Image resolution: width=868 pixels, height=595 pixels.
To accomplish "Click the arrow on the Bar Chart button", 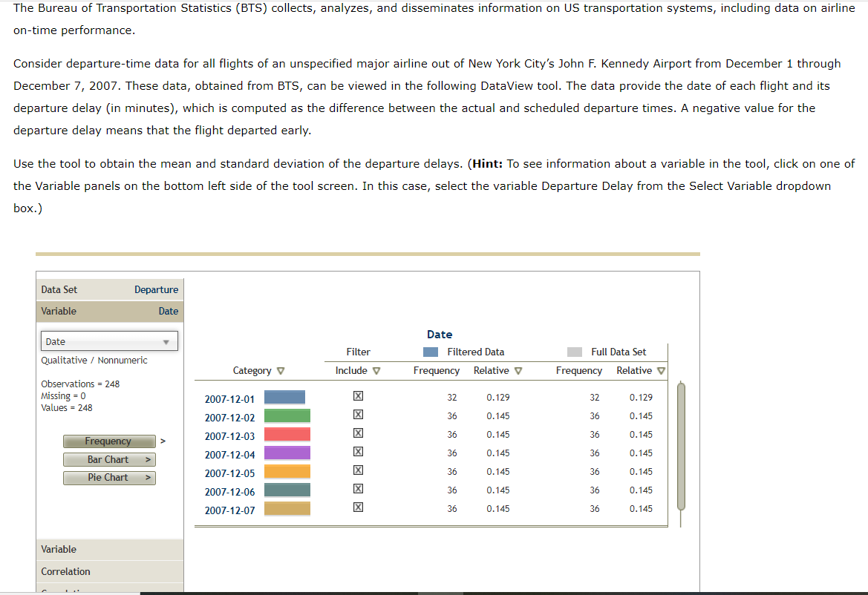I will click(147, 459).
